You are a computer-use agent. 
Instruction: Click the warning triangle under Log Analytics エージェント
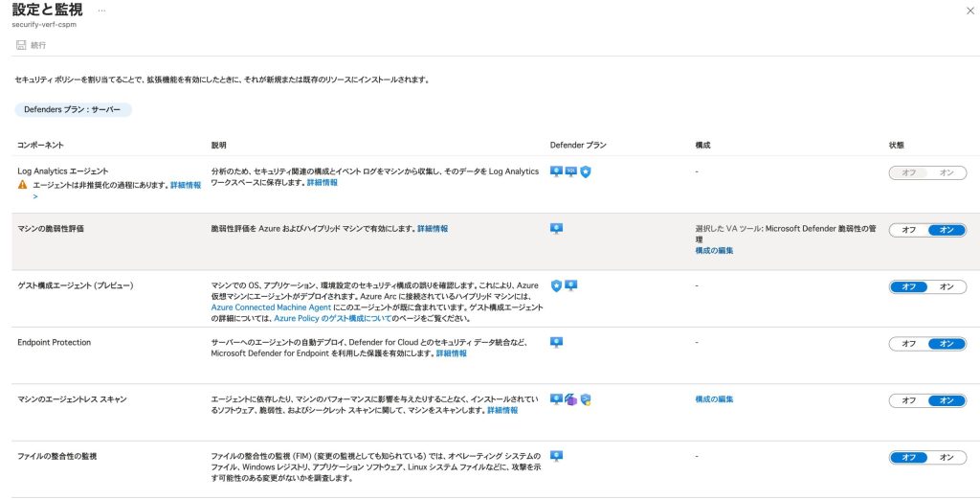(23, 185)
